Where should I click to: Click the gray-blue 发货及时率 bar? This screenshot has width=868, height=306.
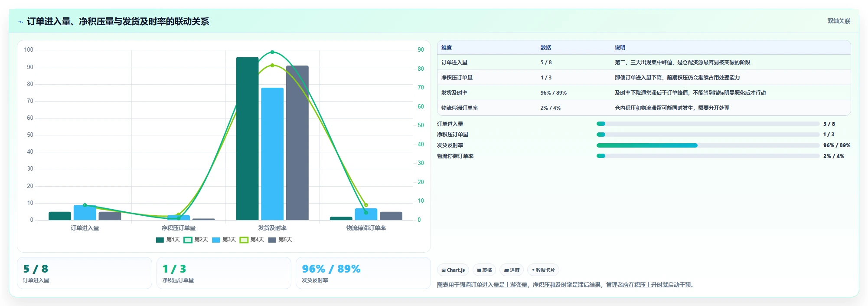coord(297,143)
